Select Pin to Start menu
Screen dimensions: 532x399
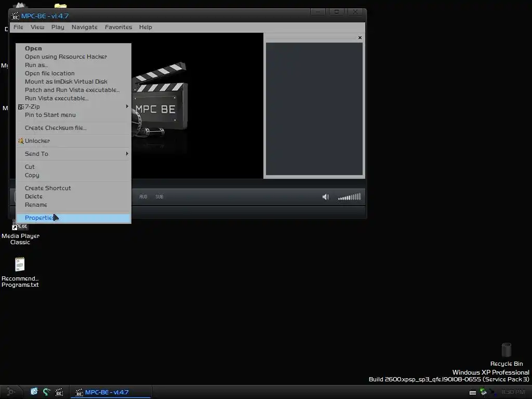pyautogui.click(x=73, y=115)
